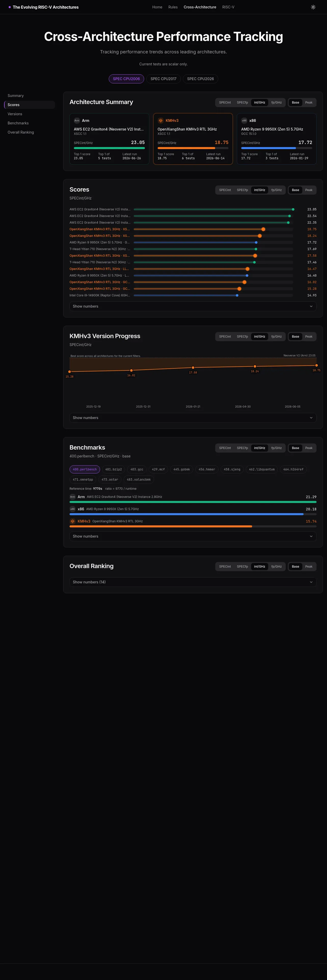Click the chevron in Benchmarks Show numbers row
This screenshot has height=980, width=327.
pyautogui.click(x=311, y=536)
